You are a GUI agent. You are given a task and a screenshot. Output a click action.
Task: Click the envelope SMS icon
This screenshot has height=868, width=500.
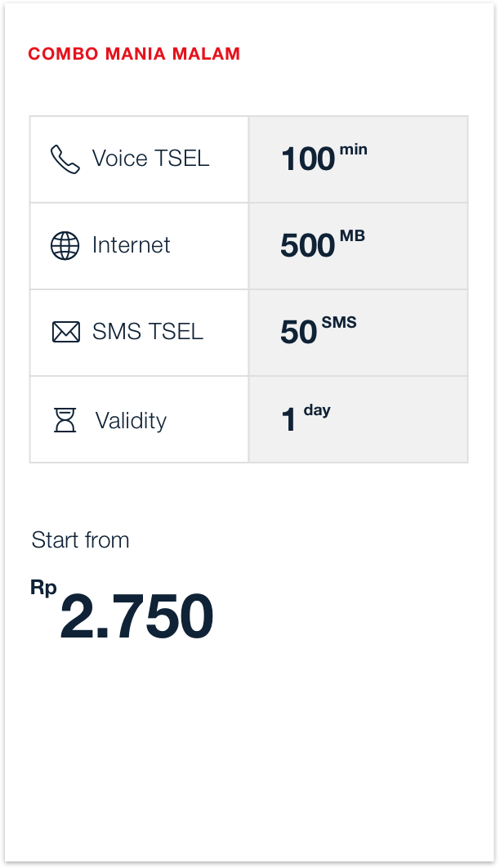click(65, 332)
